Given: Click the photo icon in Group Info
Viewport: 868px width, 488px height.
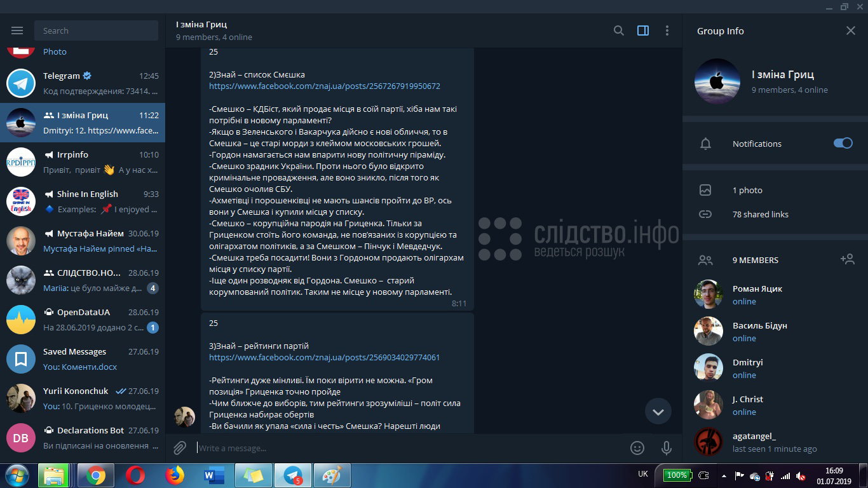Looking at the screenshot, I should click(705, 190).
